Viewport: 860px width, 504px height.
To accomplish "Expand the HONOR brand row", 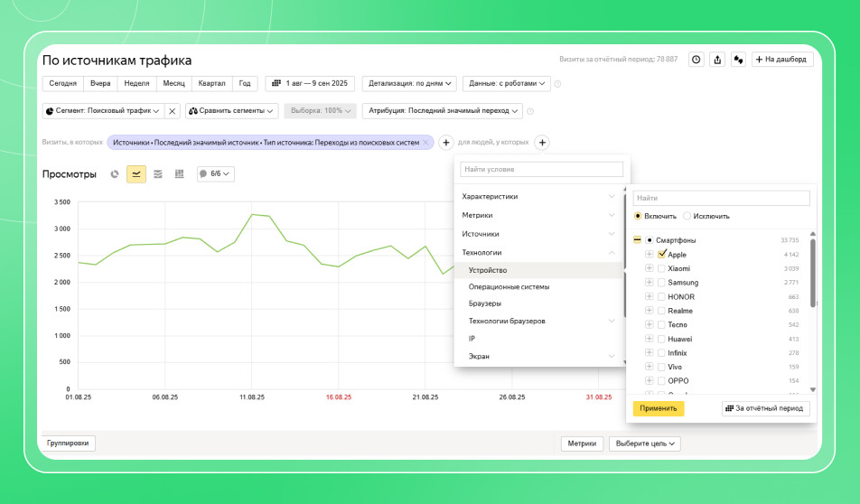I will [x=649, y=296].
